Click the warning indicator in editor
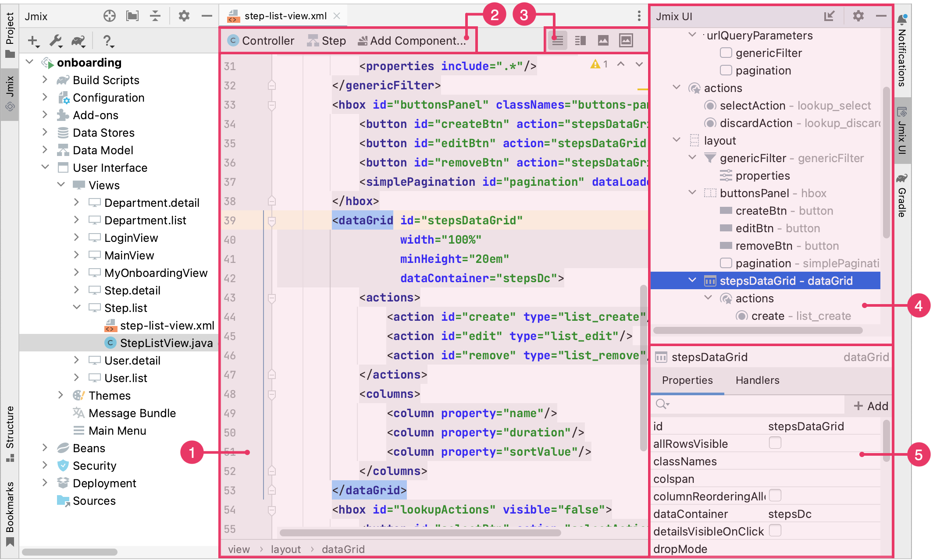933x560 pixels. pos(599,64)
